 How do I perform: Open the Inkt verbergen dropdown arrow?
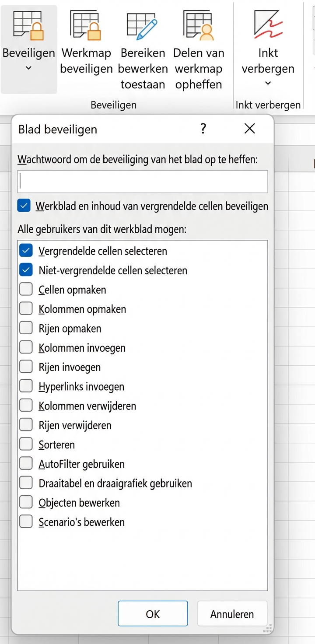tap(267, 83)
